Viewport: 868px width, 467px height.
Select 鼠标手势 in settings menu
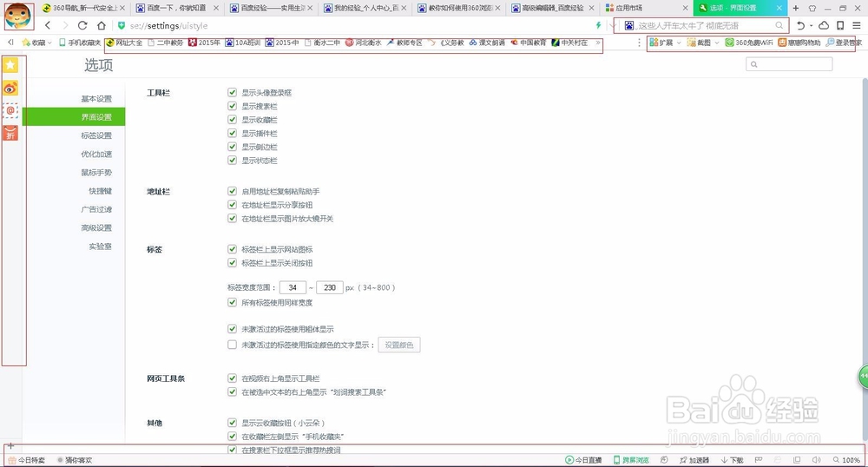[x=96, y=173]
